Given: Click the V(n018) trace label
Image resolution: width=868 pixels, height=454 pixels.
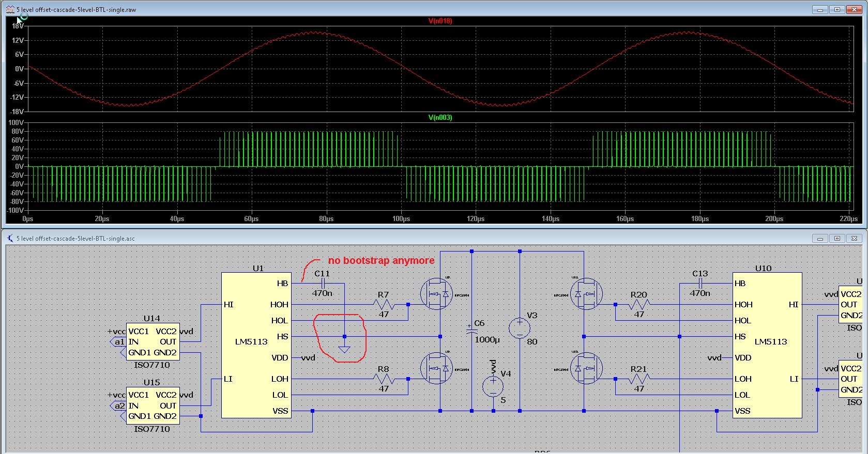Looking at the screenshot, I should [x=440, y=21].
